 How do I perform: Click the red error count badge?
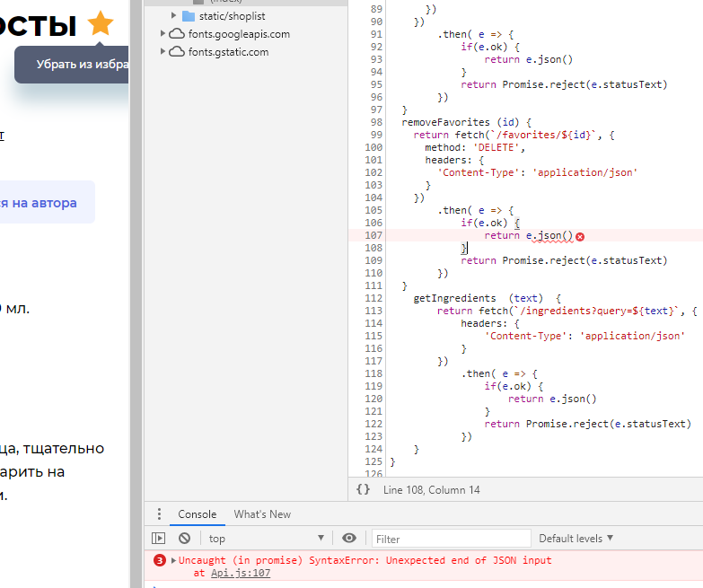coord(160,560)
